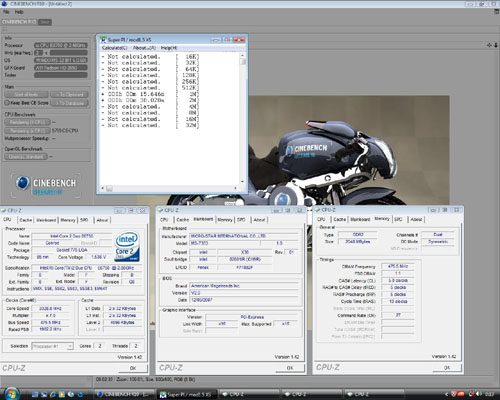Open the About menu in Super PI
Viewport: 500px width, 400px height.
[x=144, y=48]
